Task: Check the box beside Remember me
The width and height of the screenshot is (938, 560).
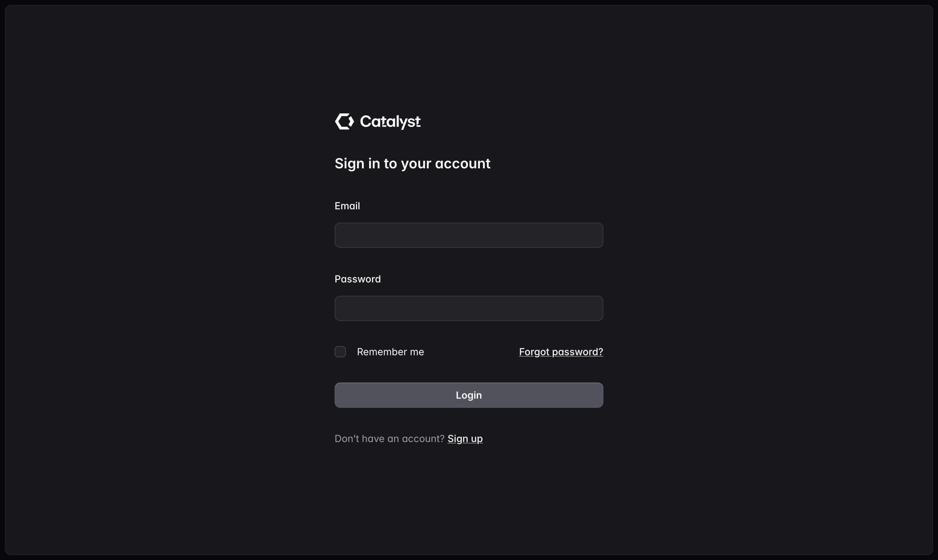Action: [x=340, y=351]
